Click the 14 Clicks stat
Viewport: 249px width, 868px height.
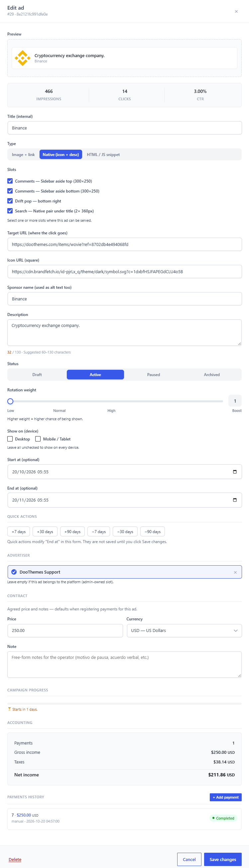point(124,95)
